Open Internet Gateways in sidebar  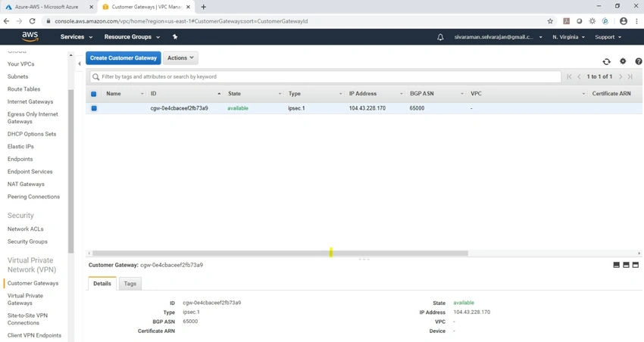point(30,101)
